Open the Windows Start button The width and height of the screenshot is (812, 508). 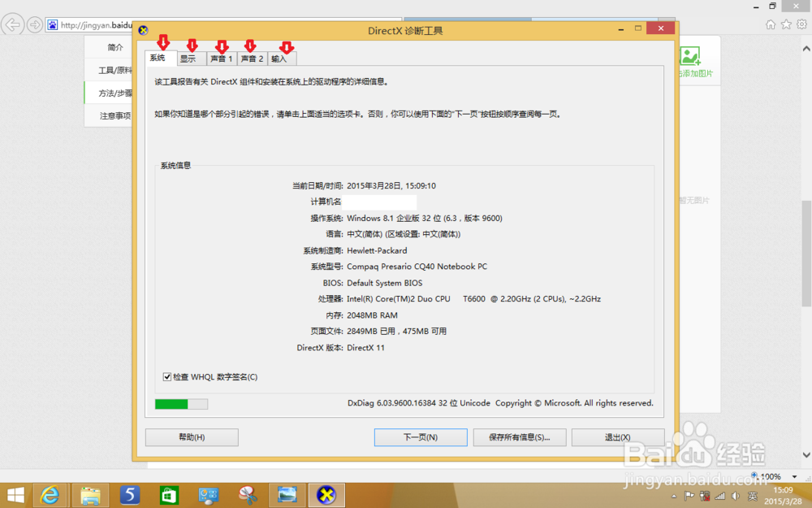(x=15, y=496)
